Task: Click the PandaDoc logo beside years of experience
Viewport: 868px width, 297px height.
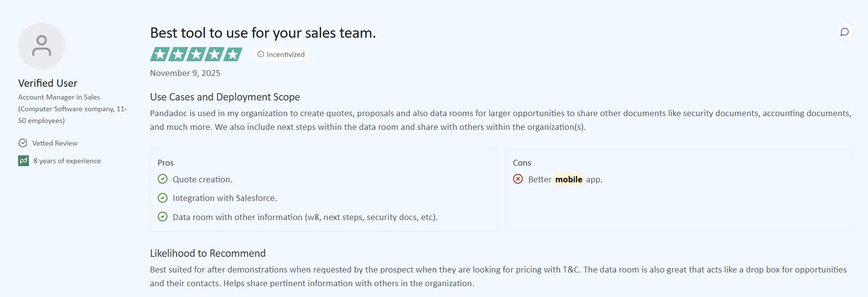Action: [x=24, y=161]
